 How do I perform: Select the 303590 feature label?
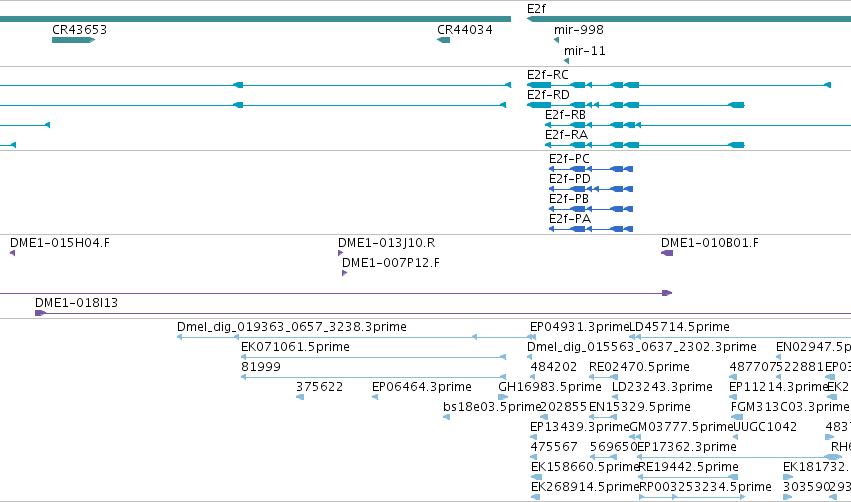click(806, 488)
